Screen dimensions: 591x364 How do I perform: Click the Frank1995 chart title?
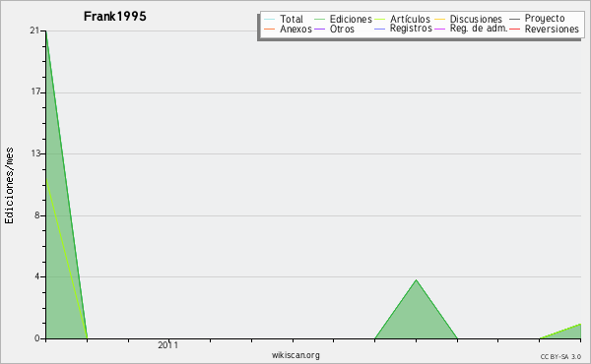tap(115, 16)
